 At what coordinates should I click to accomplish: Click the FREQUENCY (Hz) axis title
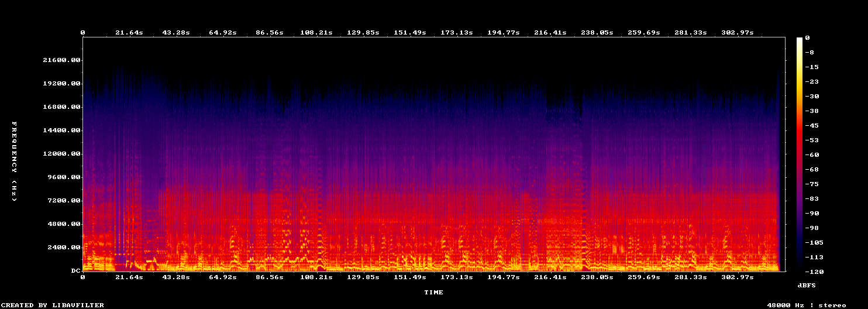(15, 162)
